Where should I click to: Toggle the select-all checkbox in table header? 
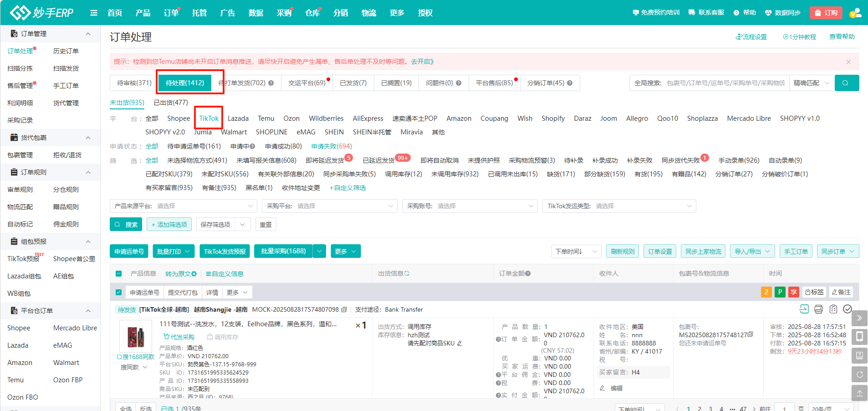[119, 274]
